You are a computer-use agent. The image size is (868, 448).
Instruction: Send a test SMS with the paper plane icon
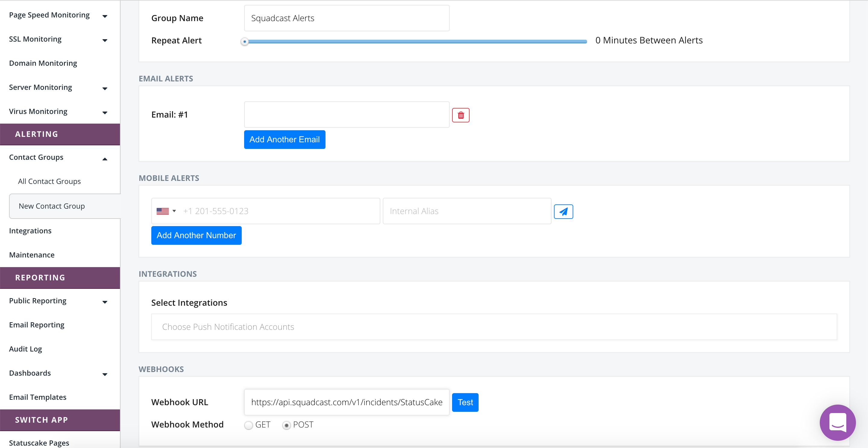tap(563, 212)
